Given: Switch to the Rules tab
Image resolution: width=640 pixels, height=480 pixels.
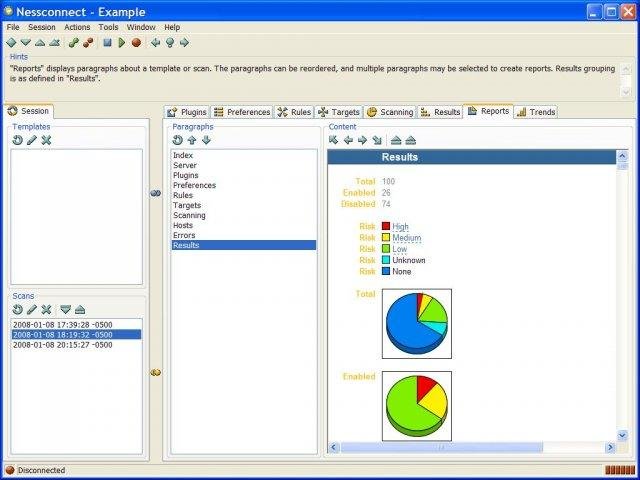Looking at the screenshot, I should (294, 112).
